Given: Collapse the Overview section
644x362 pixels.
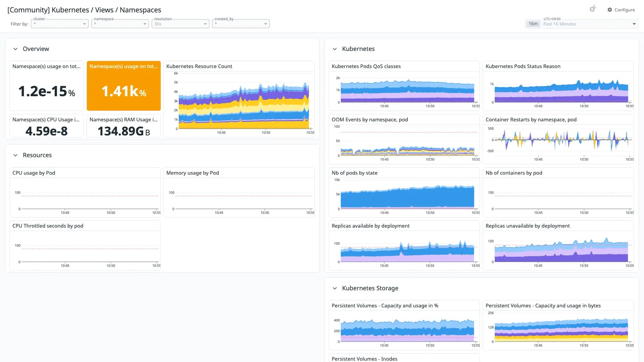Looking at the screenshot, I should [x=15, y=49].
